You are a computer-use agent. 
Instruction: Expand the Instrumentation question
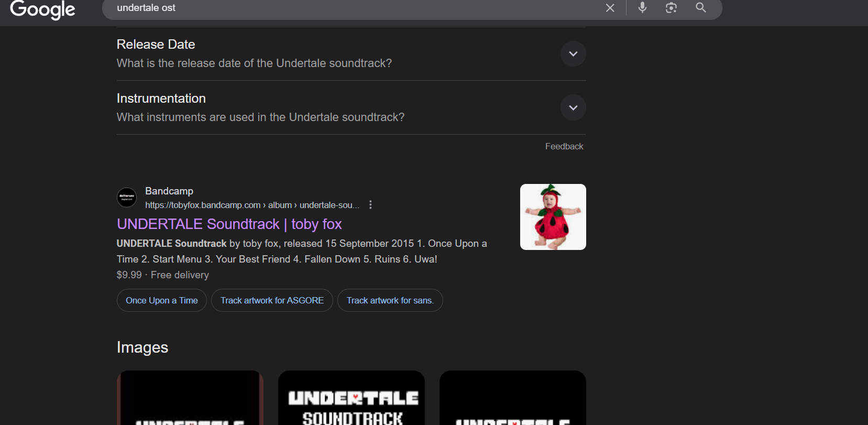(573, 107)
